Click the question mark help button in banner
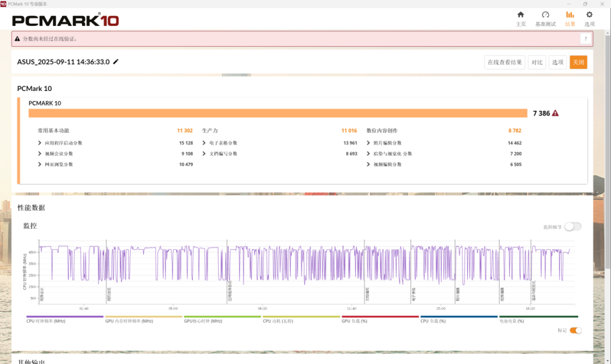 [586, 38]
